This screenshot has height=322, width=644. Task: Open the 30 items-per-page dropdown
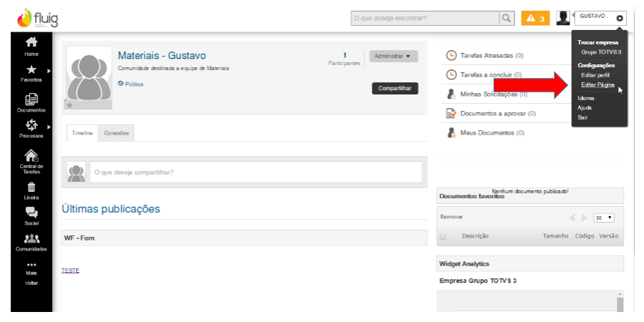[x=604, y=218]
